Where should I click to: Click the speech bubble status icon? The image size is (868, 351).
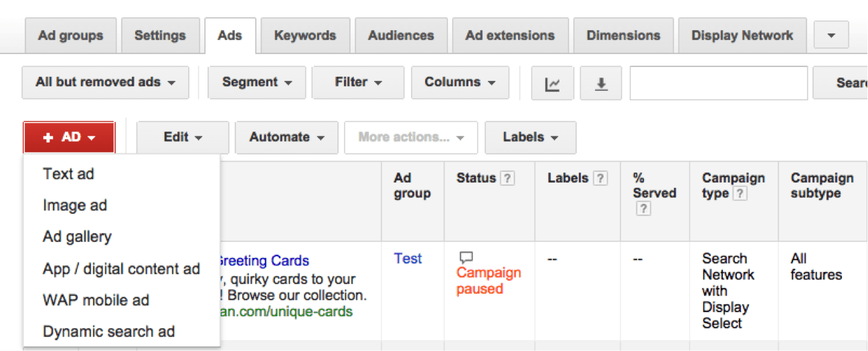(466, 257)
